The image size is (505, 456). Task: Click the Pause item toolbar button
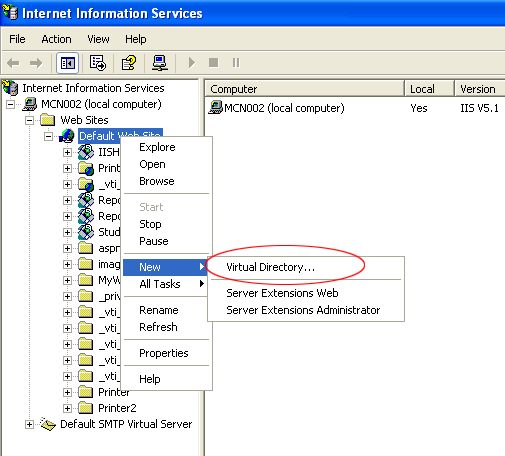236,63
